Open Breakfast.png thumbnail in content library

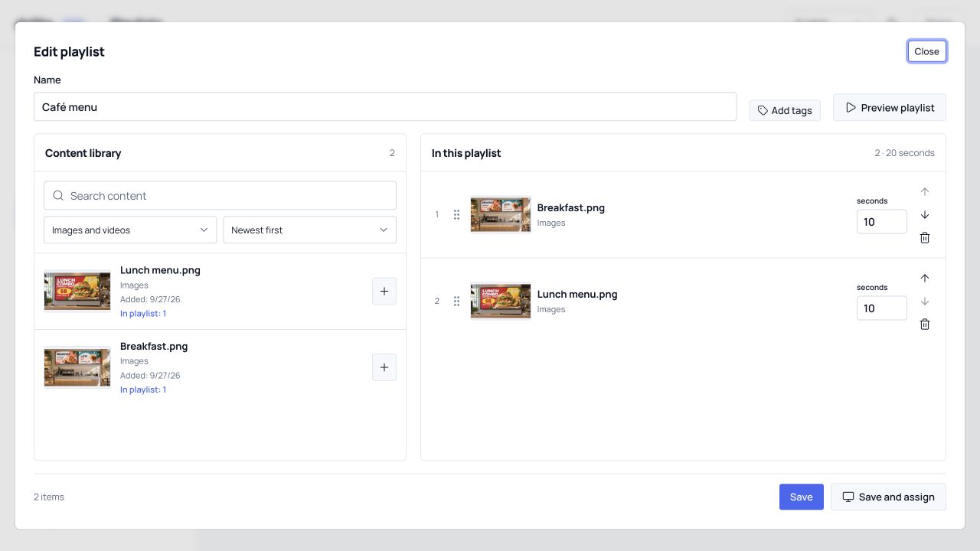point(77,367)
